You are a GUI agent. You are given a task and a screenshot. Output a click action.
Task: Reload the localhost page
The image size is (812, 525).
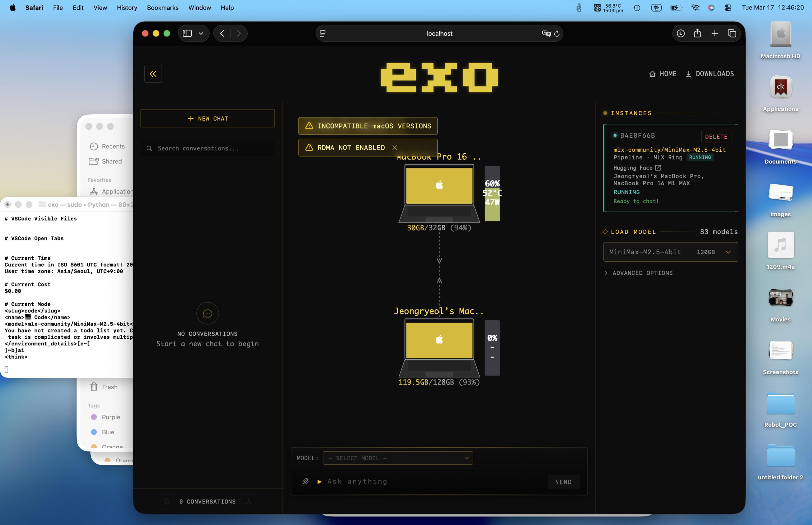coord(557,33)
